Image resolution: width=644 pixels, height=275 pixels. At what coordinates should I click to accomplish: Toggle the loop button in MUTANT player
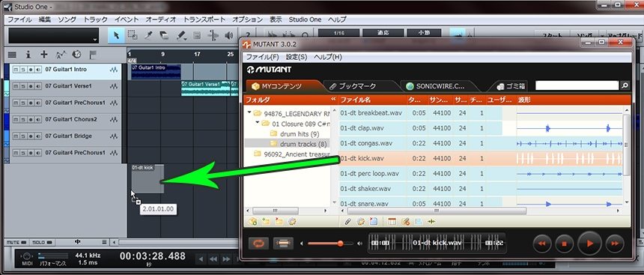259,243
